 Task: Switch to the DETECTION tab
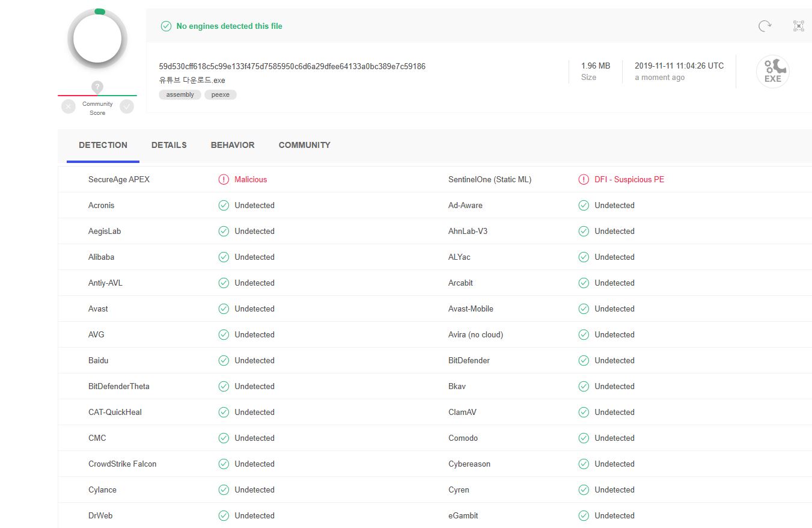pos(103,145)
